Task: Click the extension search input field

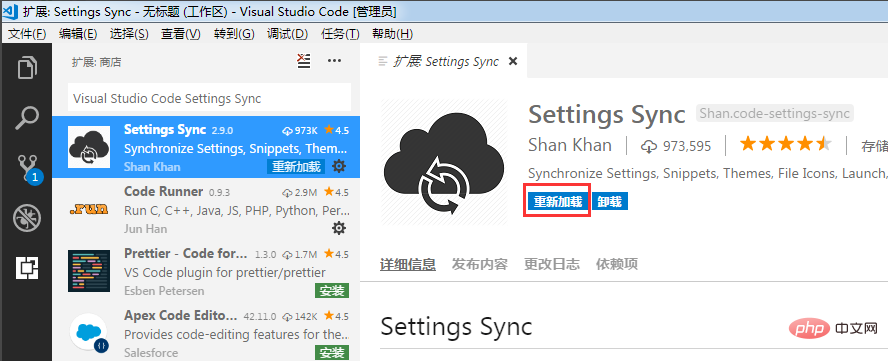Action: [x=210, y=97]
